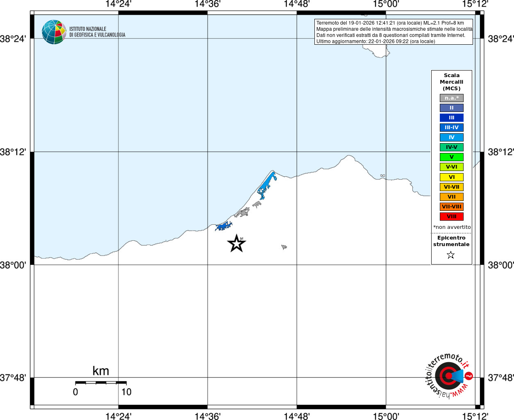This screenshot has width=514, height=420.
Task: Click the 'Dati non verificati estratti' info line
Action: click(x=391, y=35)
